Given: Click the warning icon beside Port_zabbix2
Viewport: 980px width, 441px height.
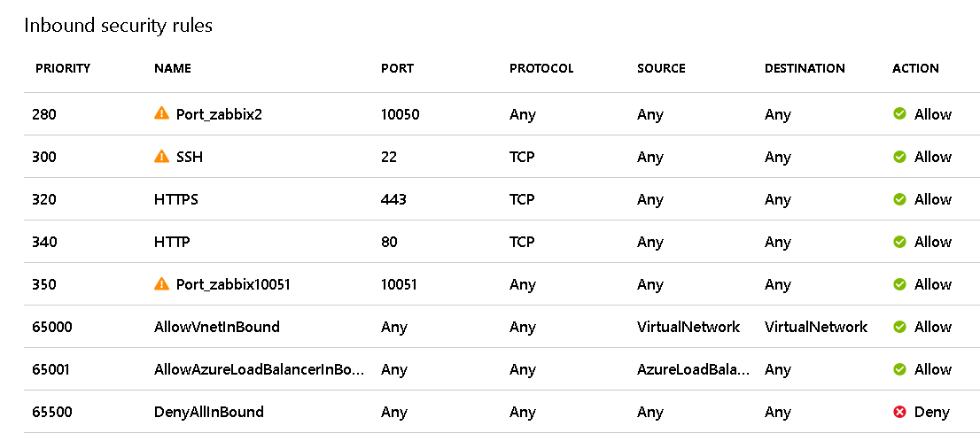Looking at the screenshot, I should pos(161,113).
